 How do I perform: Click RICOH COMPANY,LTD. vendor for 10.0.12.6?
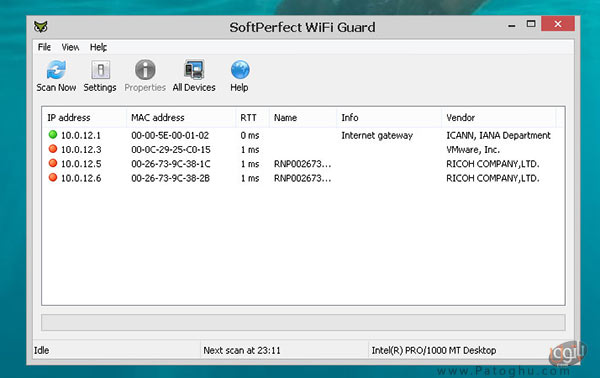click(x=492, y=178)
